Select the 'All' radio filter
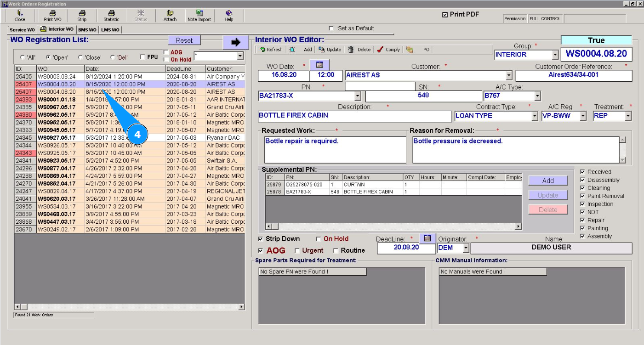Image resolution: width=644 pixels, height=345 pixels. click(23, 57)
